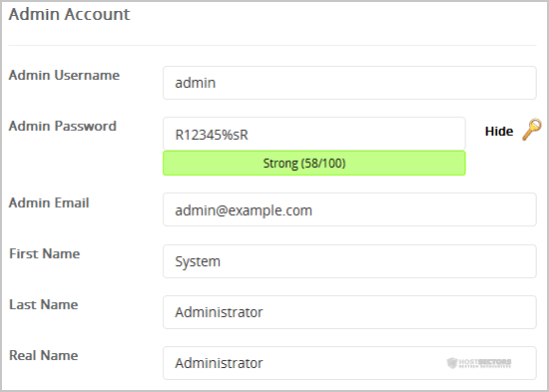Click the HostSectors watermark text

pyautogui.click(x=485, y=363)
